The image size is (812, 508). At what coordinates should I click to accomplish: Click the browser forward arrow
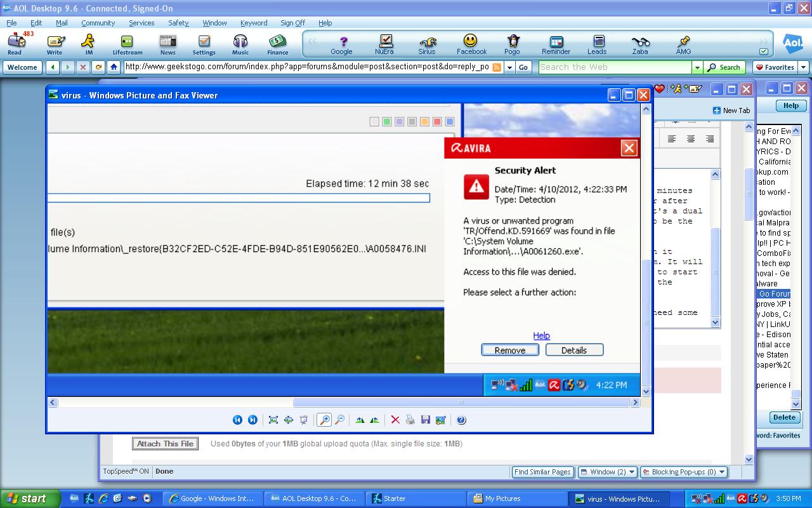[x=68, y=67]
